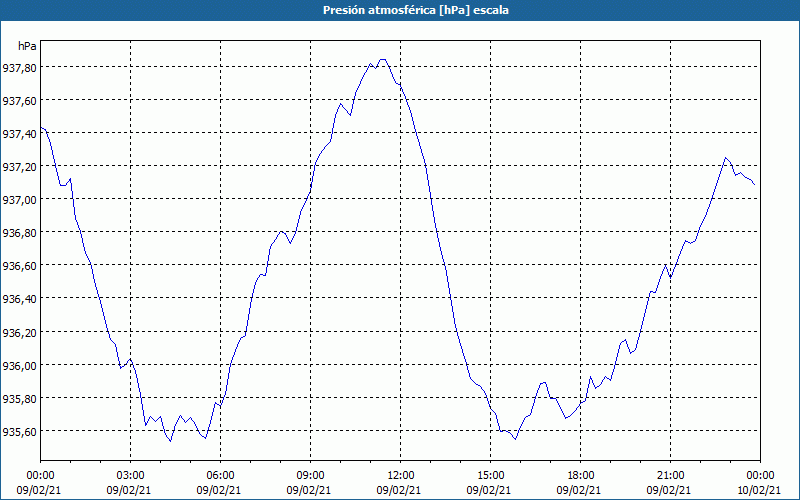Click the 12:00 time axis label
This screenshot has width=800, height=500.
click(401, 476)
